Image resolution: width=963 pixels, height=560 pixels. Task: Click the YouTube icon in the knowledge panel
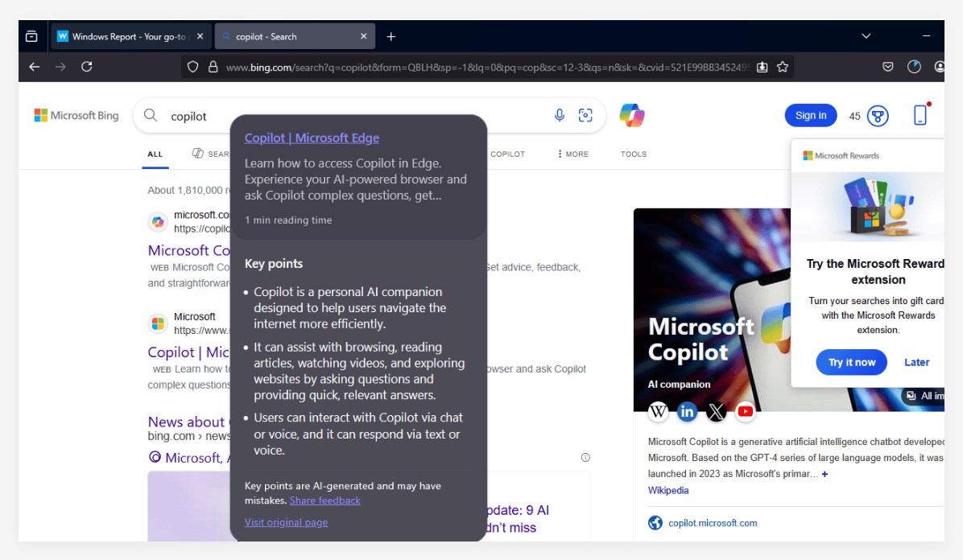pos(745,411)
